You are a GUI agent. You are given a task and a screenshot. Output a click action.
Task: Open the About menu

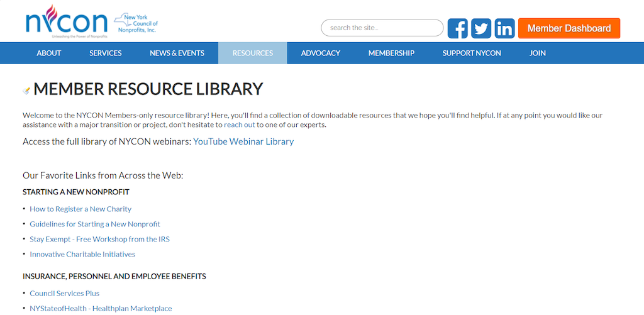tap(49, 53)
